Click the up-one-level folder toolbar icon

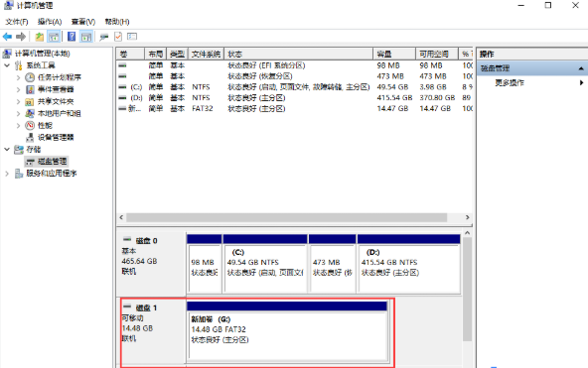click(x=40, y=37)
